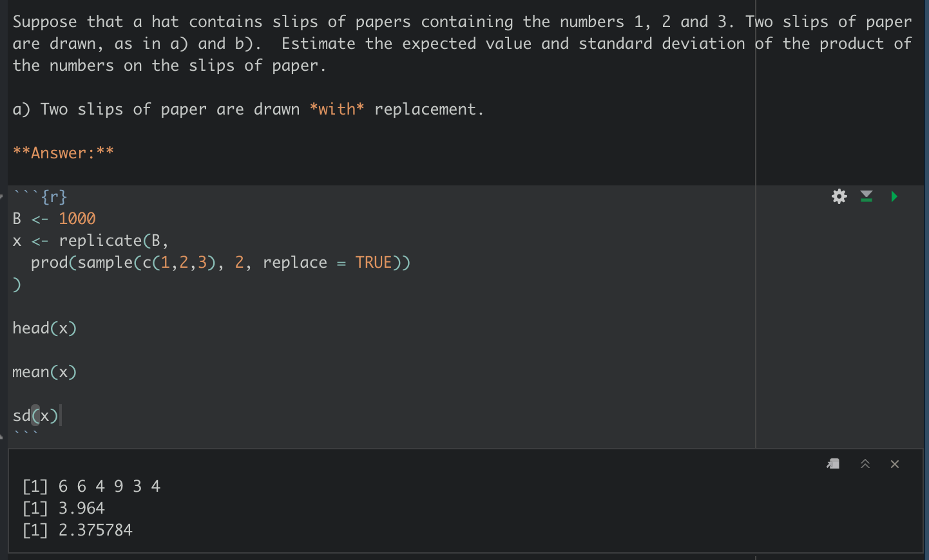Viewport: 929px width, 560px height.
Task: Click the replicate(B, code line
Action: 91,241
